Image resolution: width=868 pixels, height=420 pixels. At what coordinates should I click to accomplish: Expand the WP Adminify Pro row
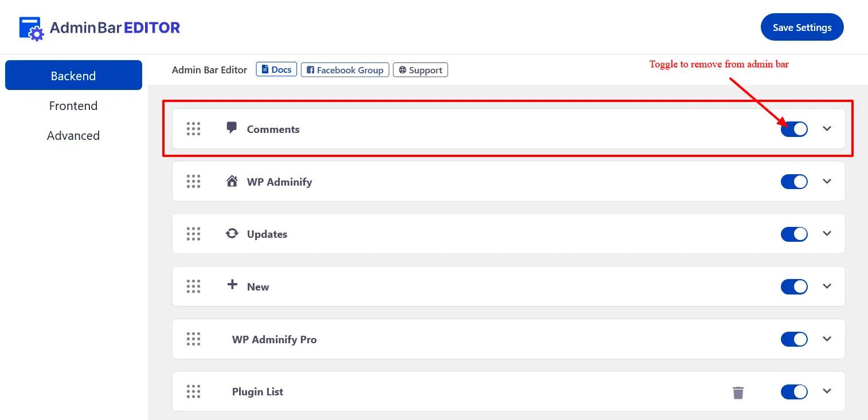(x=827, y=339)
